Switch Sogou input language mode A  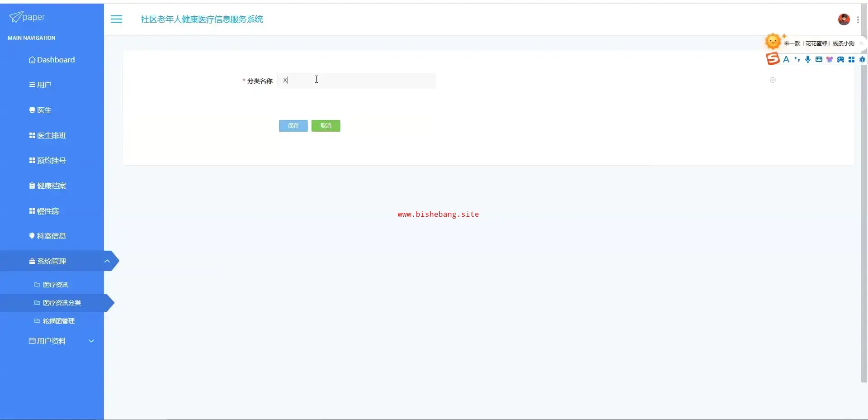(x=786, y=59)
